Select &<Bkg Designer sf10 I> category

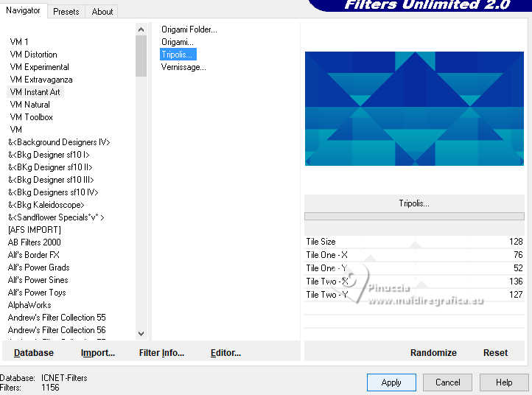[49, 155]
